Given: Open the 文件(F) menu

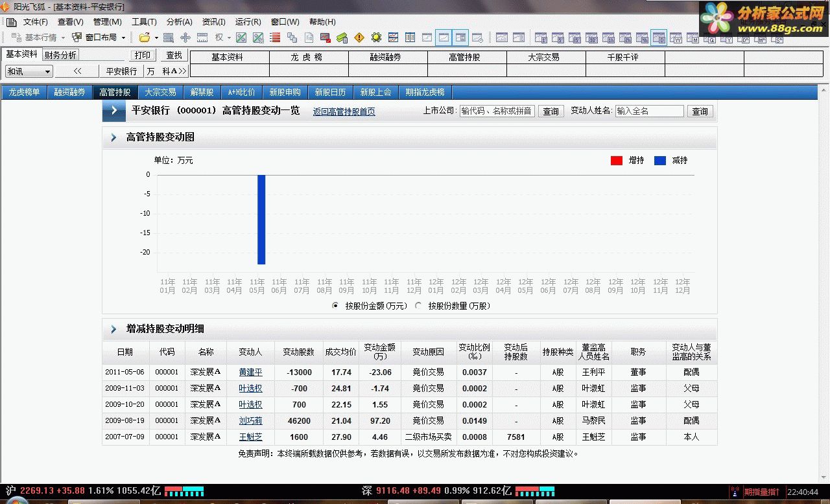Looking at the screenshot, I should (x=36, y=22).
